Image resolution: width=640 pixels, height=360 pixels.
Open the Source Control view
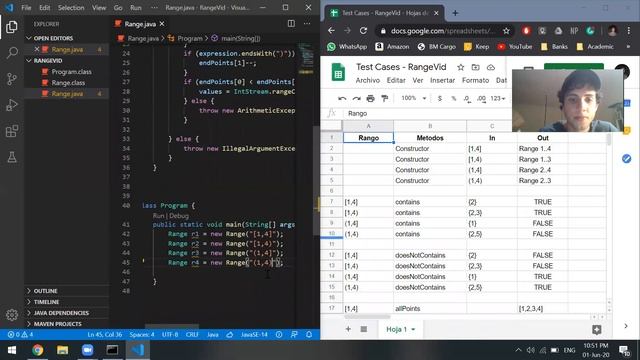[x=12, y=79]
